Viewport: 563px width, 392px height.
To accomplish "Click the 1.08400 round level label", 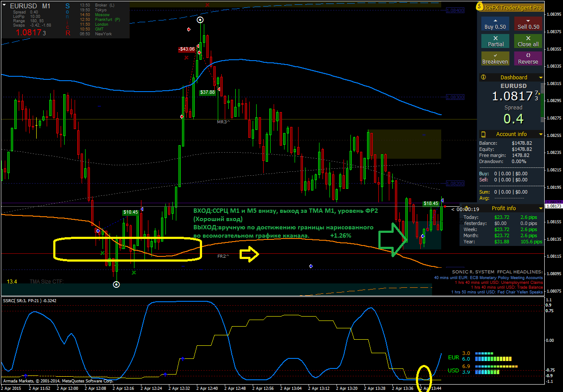I will pyautogui.click(x=455, y=10).
